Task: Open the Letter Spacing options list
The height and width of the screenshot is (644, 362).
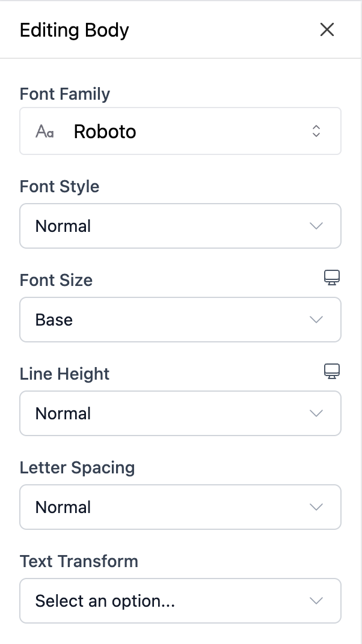Action: point(180,507)
